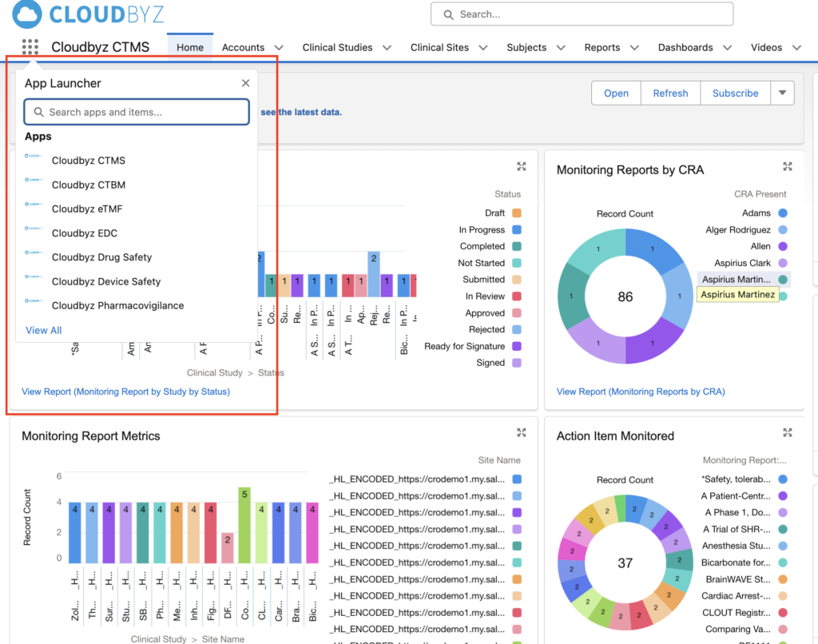Viewport: 818px width, 644px height.
Task: Open the Accounts tab dropdown chevron
Action: (279, 47)
